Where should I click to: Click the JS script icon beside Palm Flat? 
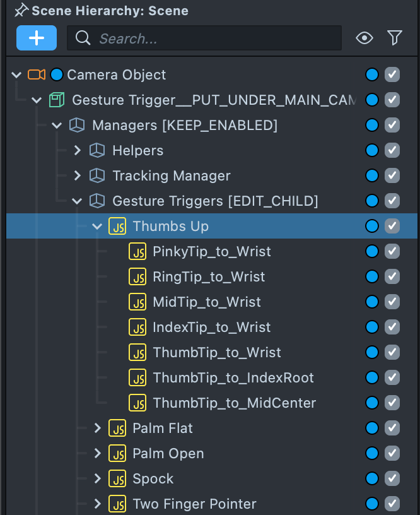tap(117, 428)
